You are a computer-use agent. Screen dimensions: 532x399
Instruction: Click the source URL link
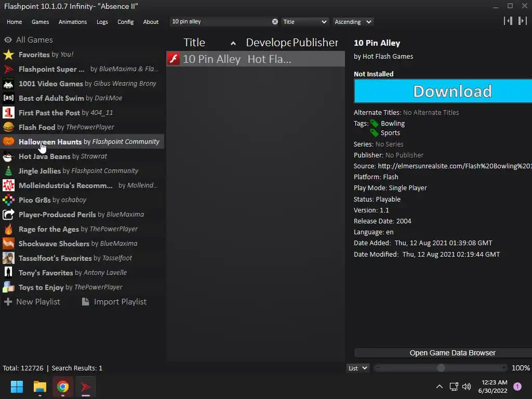pyautogui.click(x=455, y=166)
